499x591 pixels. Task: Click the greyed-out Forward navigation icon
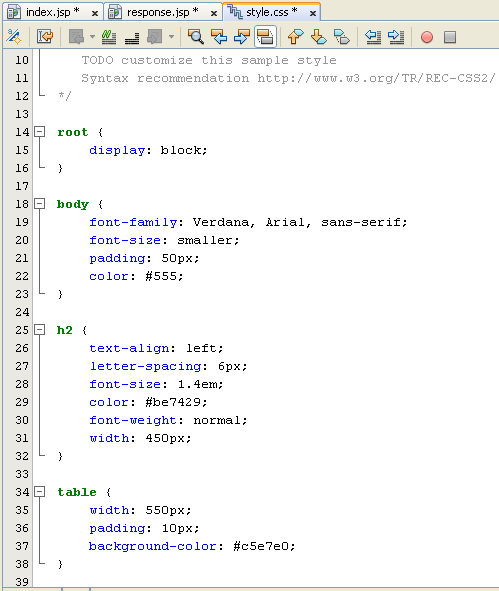coord(155,37)
